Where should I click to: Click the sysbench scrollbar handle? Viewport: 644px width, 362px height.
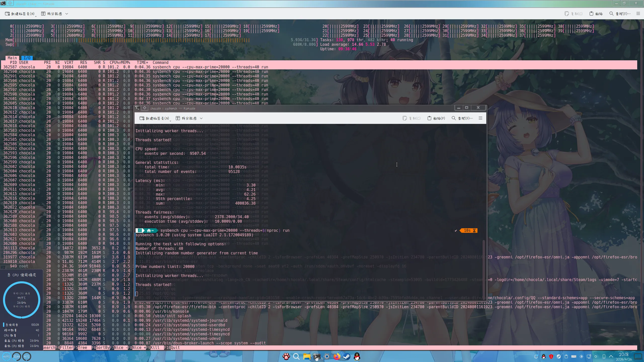(x=483, y=270)
